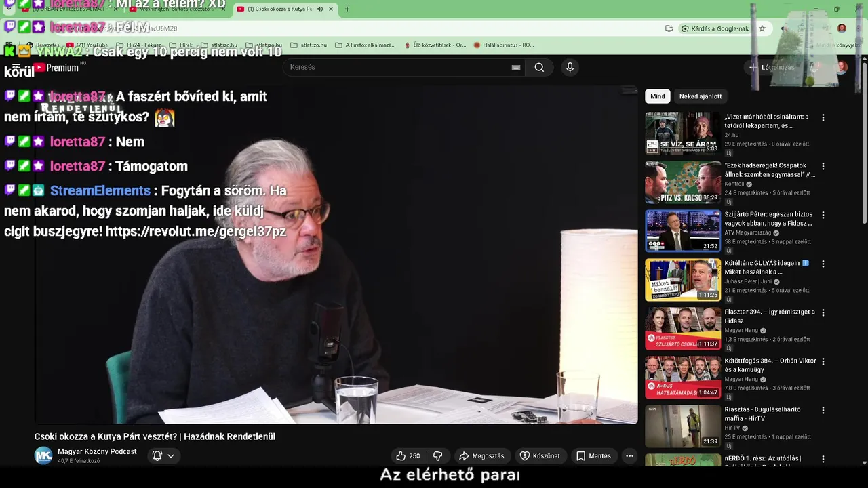Screen dimensions: 868x488
Task: Open the "(71) YouTube" bookmark
Action: click(x=87, y=45)
